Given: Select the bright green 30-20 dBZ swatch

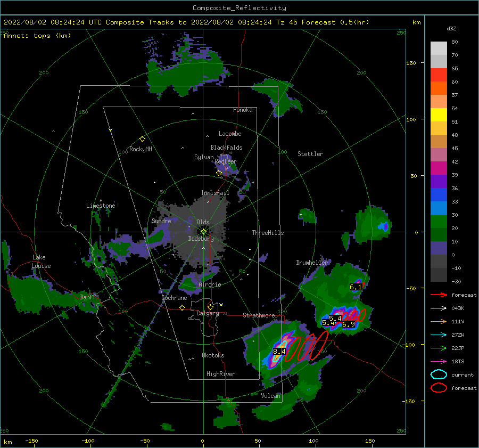Looking at the screenshot, I should (439, 222).
